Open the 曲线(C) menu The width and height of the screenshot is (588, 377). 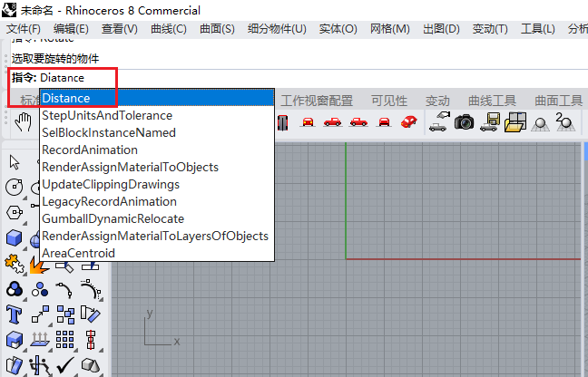coord(169,29)
